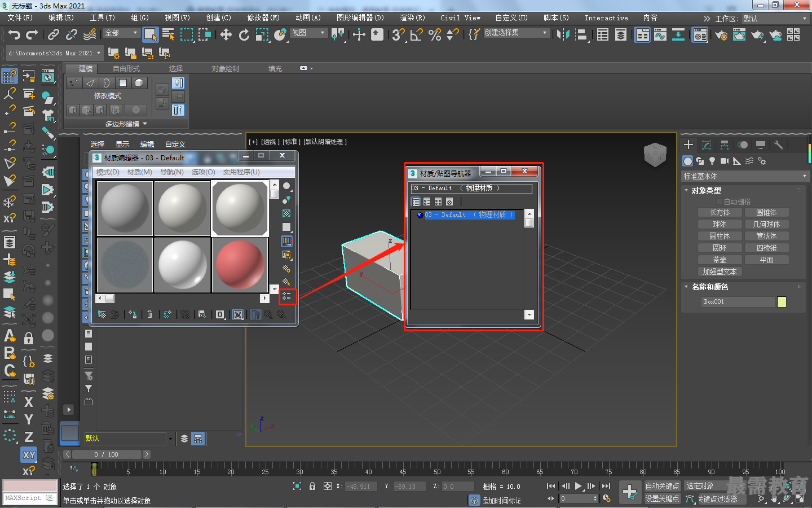The height and width of the screenshot is (508, 812).
Task: Open the Create panel plus icon
Action: (689, 145)
